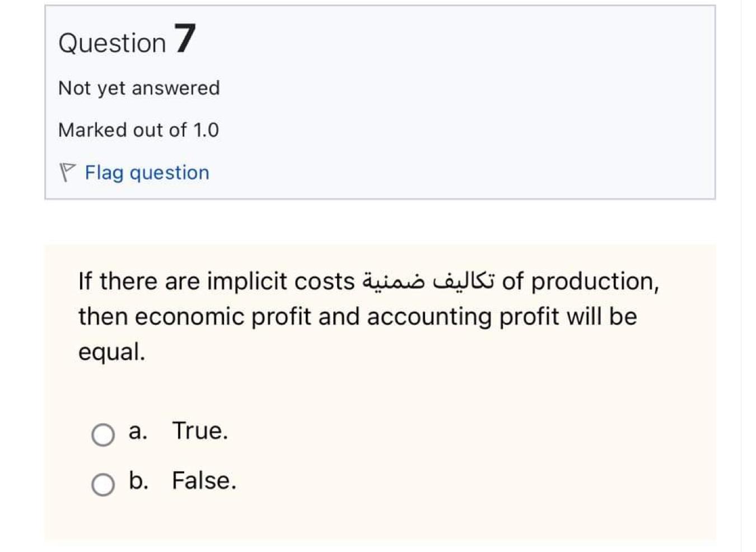Click the words will be in question

coord(601,317)
